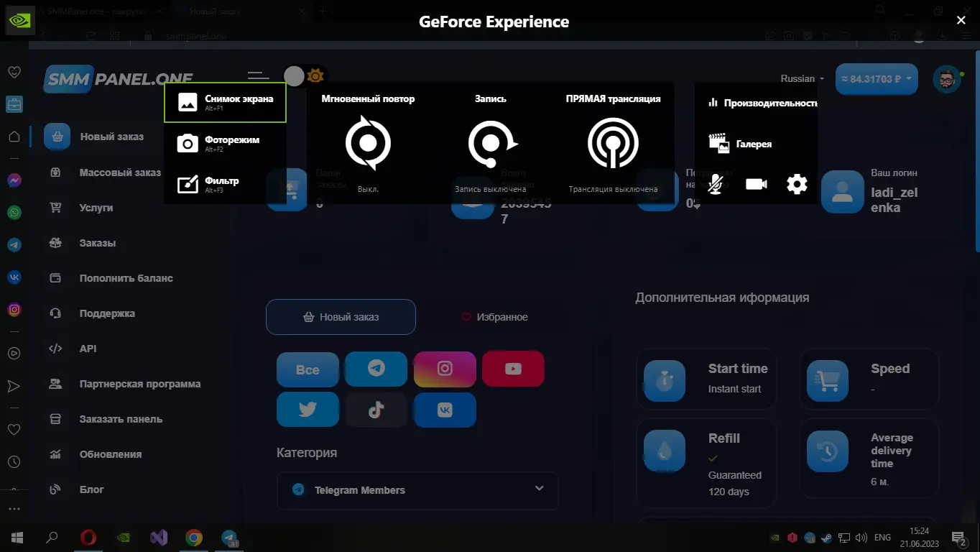
Task: Switch the dark/light theme toggle
Action: pyautogui.click(x=305, y=75)
